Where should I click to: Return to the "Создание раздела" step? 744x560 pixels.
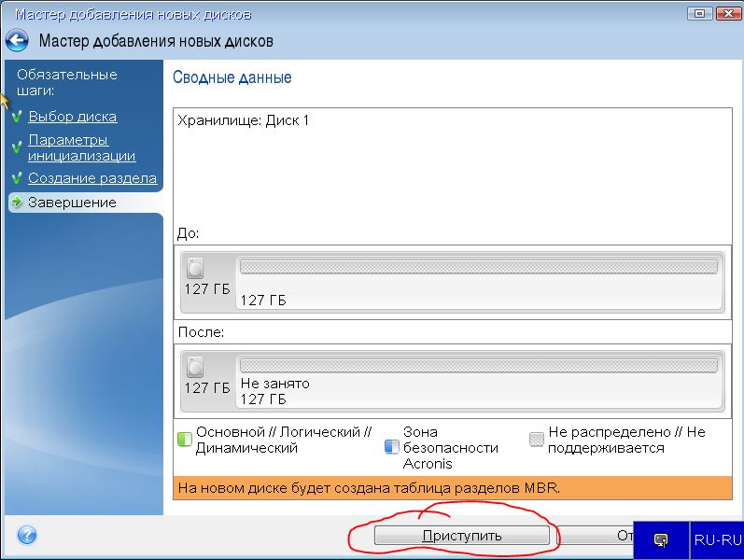91,177
